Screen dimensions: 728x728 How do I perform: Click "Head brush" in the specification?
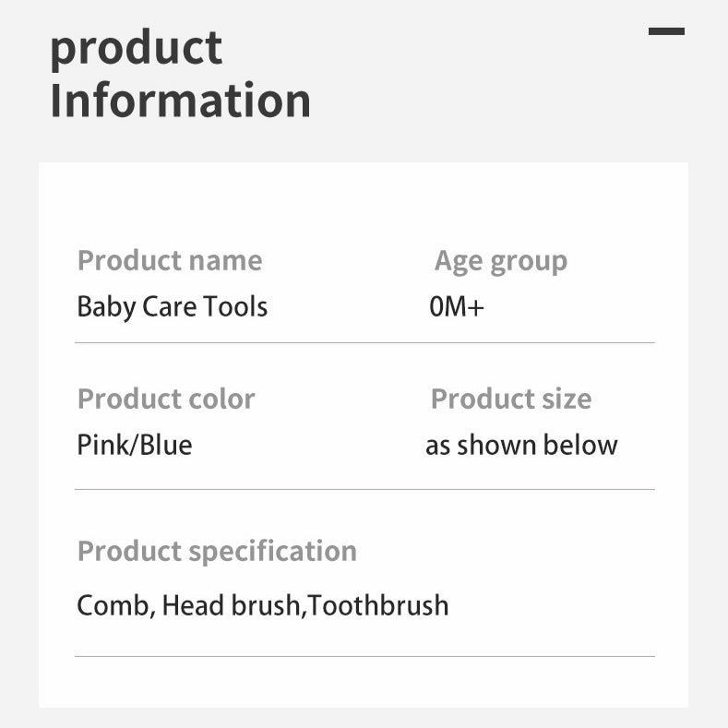232,606
